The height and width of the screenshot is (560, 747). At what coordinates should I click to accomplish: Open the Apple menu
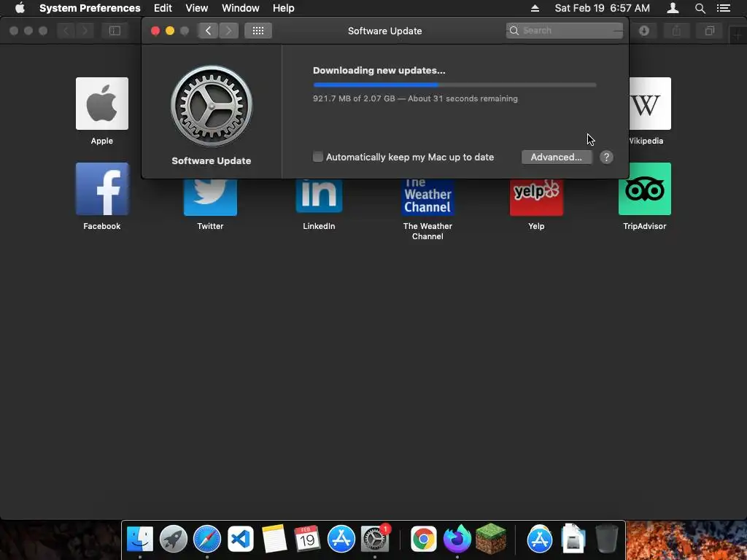point(20,8)
